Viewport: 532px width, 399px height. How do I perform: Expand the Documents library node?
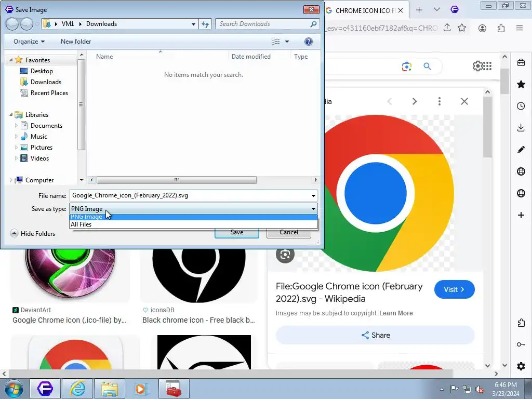[x=16, y=126]
